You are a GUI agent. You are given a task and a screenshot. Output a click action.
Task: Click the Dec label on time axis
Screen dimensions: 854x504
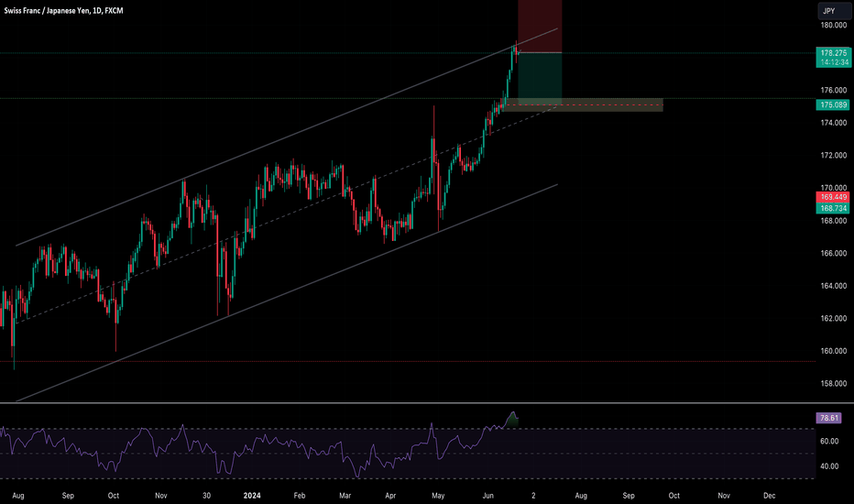pos(769,495)
